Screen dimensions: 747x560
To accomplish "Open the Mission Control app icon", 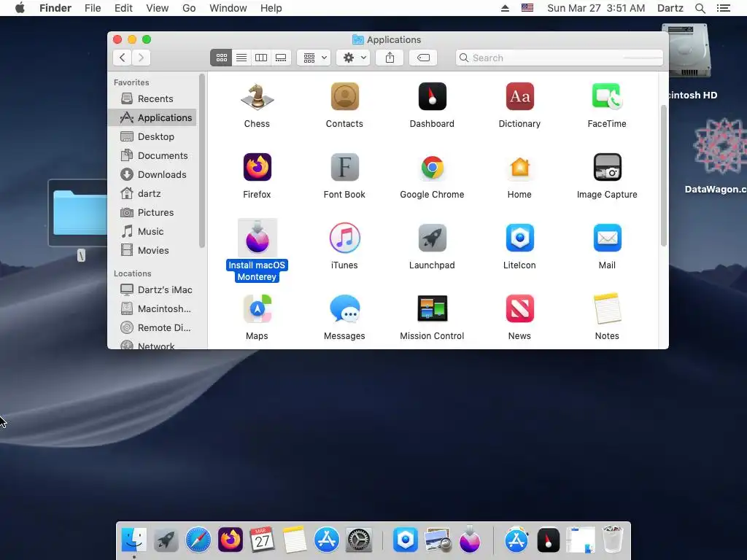I will pyautogui.click(x=432, y=308).
